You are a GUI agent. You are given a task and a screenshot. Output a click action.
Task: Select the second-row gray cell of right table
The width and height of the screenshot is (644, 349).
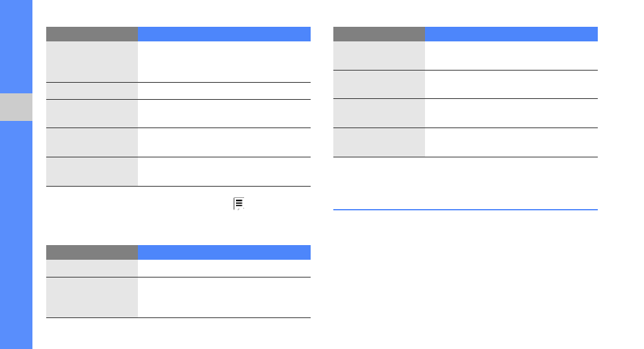tap(379, 84)
